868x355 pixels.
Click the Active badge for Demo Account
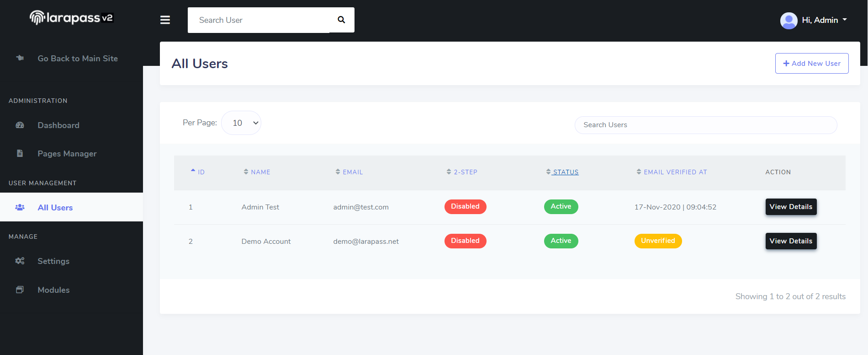click(561, 241)
